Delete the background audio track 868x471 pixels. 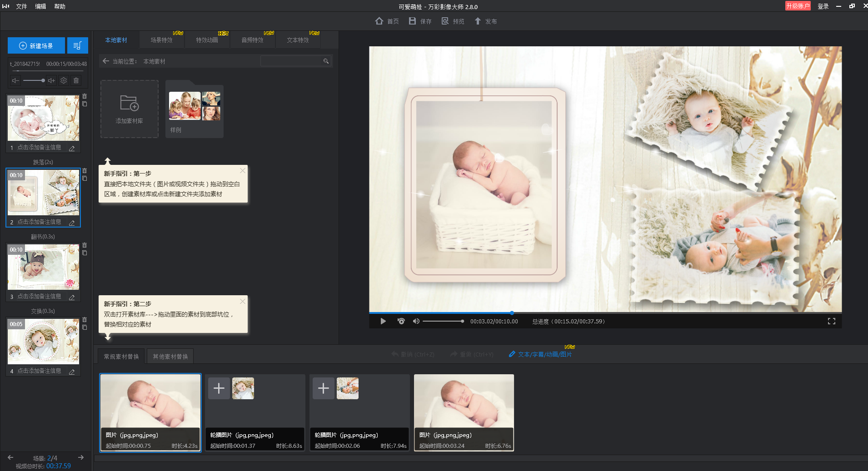(76, 80)
